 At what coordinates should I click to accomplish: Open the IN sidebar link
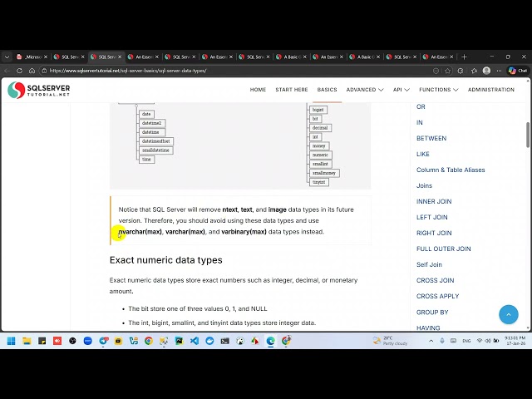pos(419,122)
